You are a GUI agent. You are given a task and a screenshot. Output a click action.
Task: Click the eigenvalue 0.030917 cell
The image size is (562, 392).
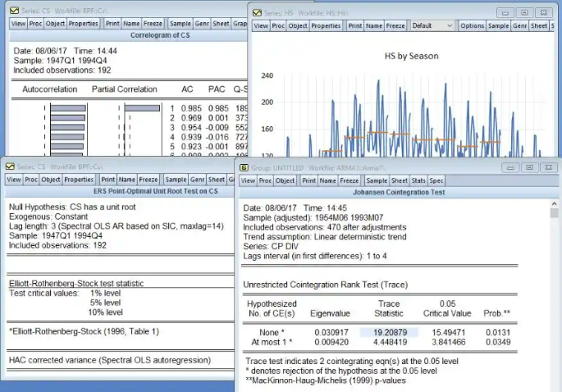pyautogui.click(x=331, y=332)
